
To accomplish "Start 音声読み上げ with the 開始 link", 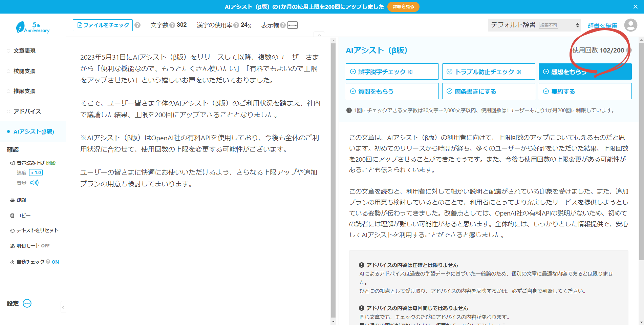I will click(x=51, y=163).
